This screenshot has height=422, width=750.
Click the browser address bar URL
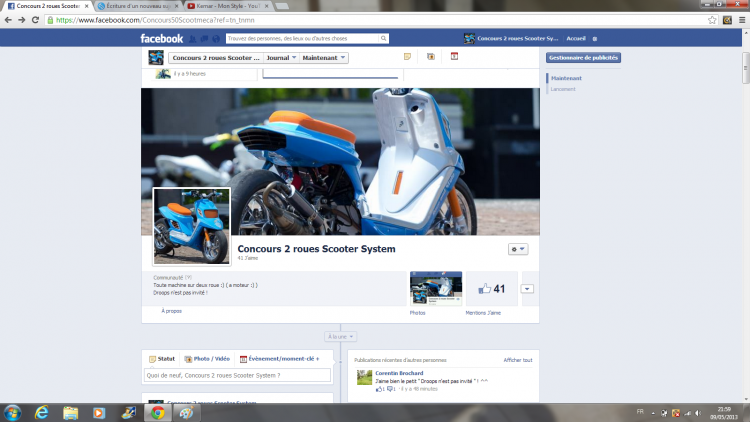tap(155, 20)
